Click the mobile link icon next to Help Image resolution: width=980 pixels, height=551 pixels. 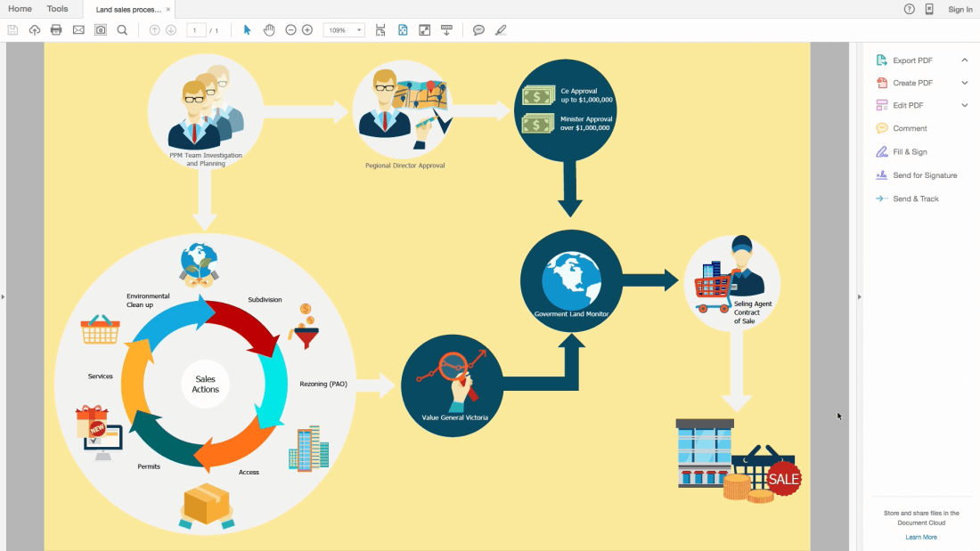[929, 9]
